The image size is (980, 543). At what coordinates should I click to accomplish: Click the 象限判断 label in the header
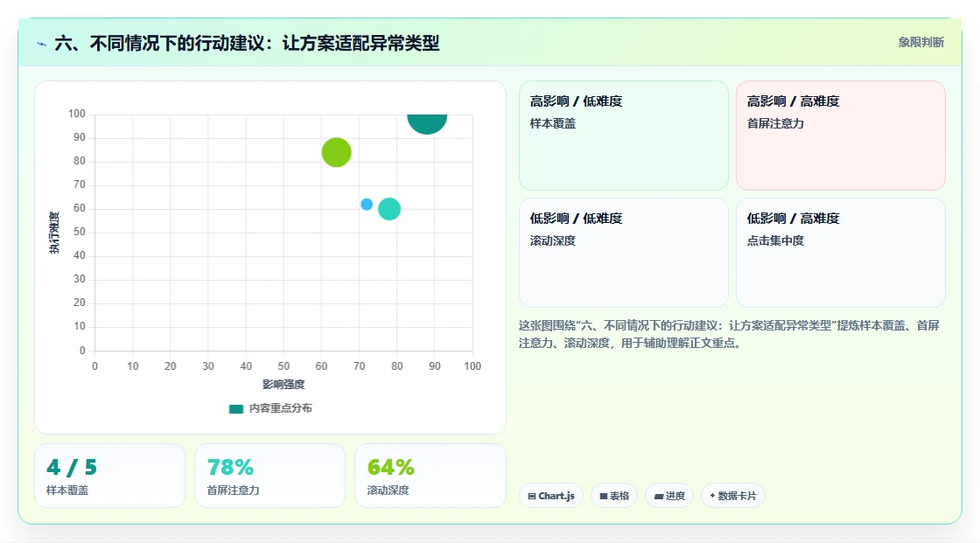pos(921,43)
